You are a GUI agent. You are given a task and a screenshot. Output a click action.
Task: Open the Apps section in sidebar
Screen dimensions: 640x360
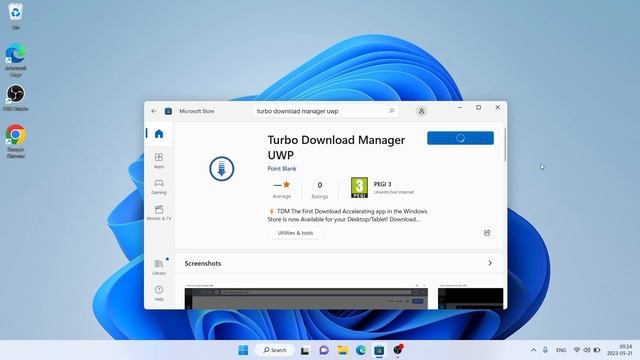pos(159,160)
